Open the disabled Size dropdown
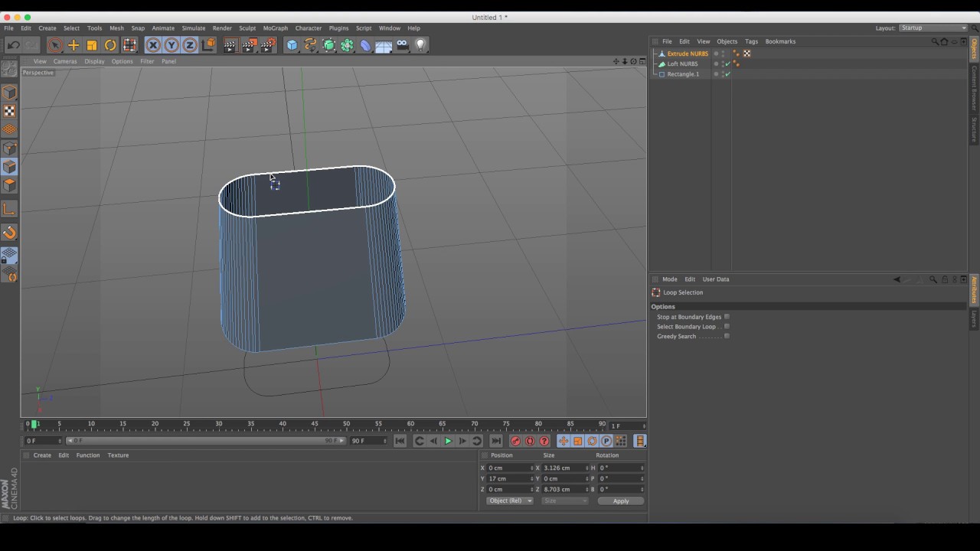Screen dimensions: 980x551 [x=564, y=500]
